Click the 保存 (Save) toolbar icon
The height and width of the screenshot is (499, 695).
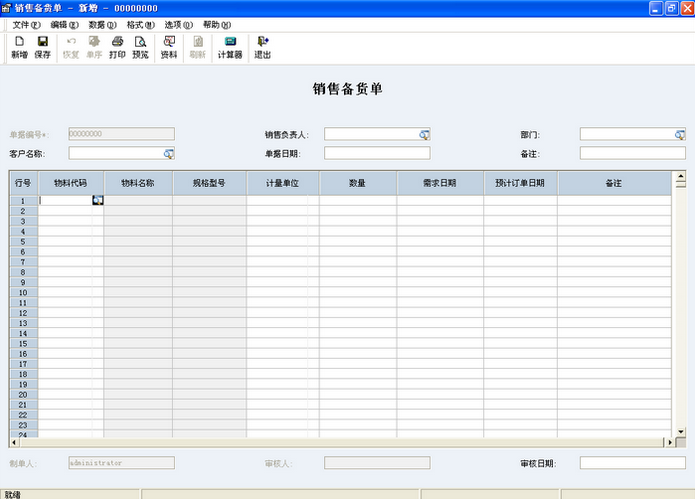42,47
